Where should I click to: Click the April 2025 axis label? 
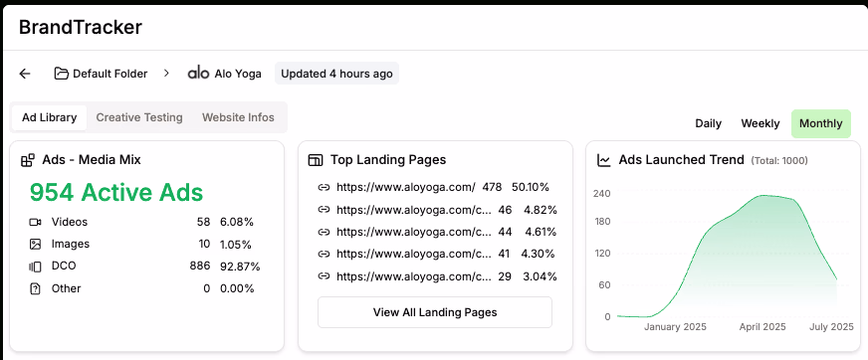[x=762, y=327]
